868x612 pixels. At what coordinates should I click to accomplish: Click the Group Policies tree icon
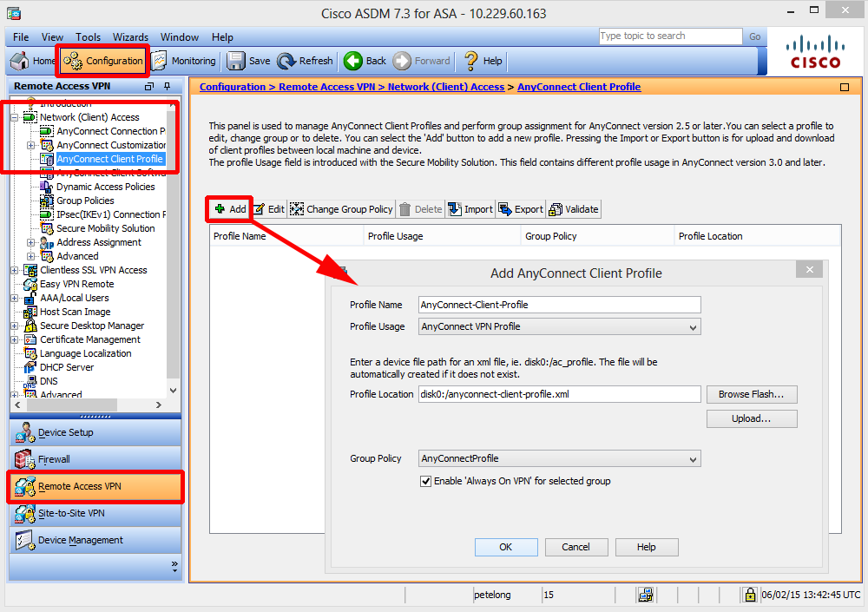click(47, 201)
